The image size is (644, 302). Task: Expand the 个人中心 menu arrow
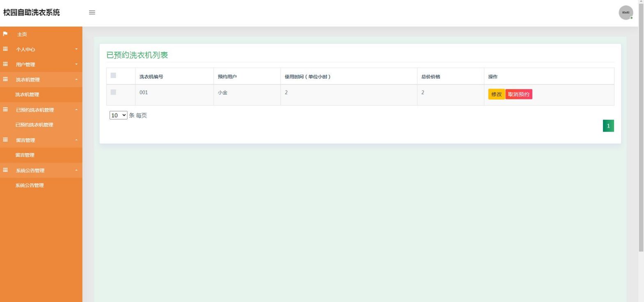76,49
